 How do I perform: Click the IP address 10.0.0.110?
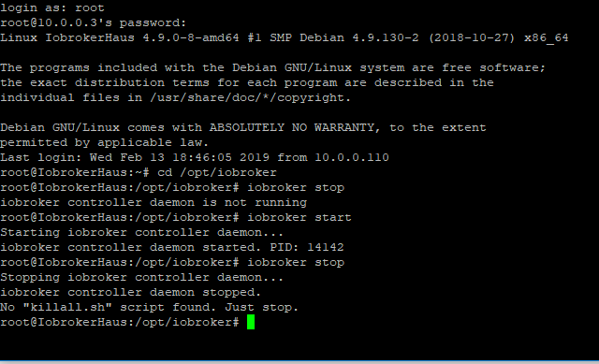352,157
